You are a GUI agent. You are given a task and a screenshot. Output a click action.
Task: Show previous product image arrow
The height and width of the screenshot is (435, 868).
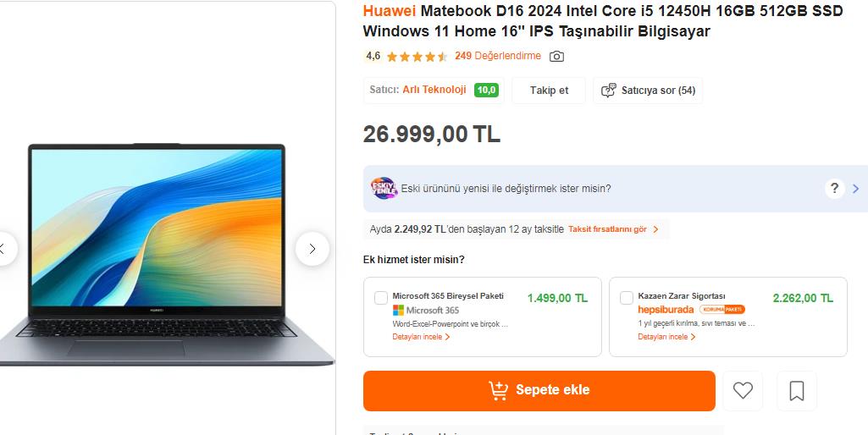coord(4,249)
